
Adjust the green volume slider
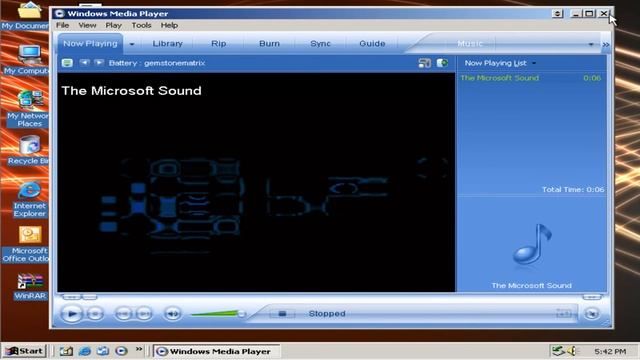[218, 313]
